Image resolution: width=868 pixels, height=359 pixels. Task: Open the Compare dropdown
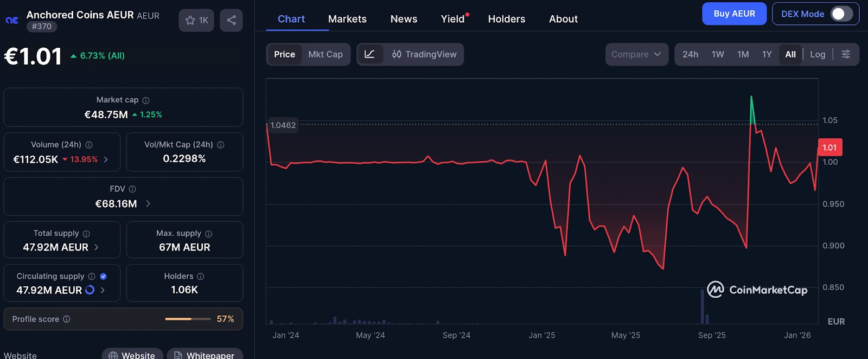pos(636,54)
